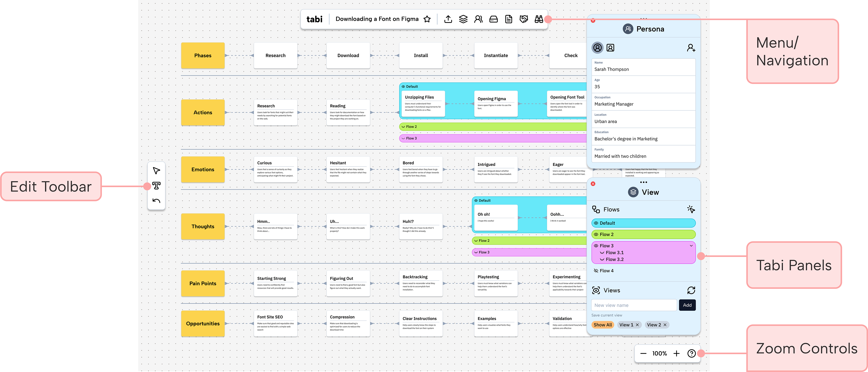Collapse Flow 3 using its chevron in View panel
Image resolution: width=868 pixels, height=372 pixels.
[x=691, y=246]
